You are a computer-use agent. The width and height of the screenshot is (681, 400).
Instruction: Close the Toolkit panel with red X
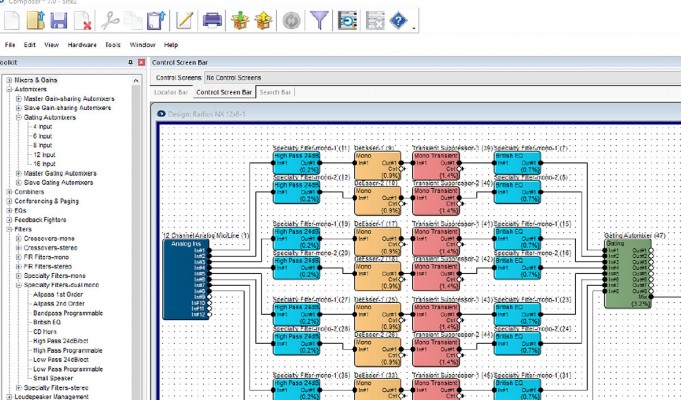[141, 63]
